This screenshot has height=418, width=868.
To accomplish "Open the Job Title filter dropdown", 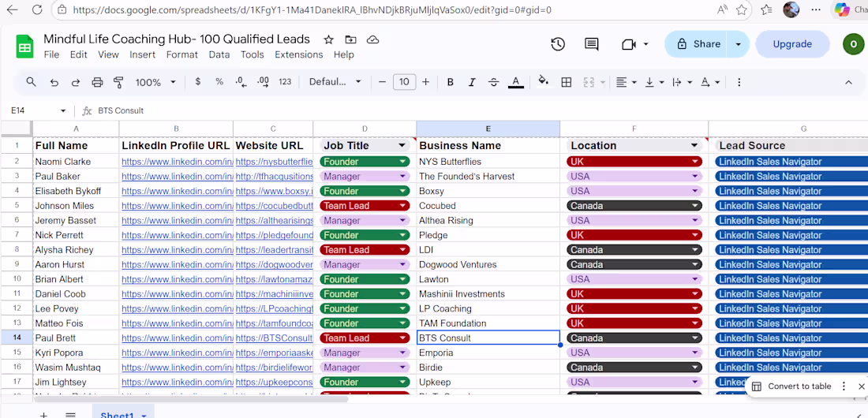I will coord(402,146).
